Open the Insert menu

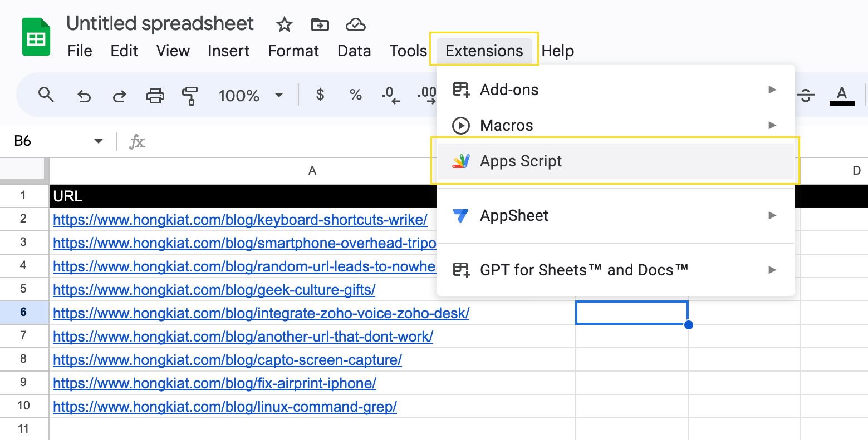[229, 51]
